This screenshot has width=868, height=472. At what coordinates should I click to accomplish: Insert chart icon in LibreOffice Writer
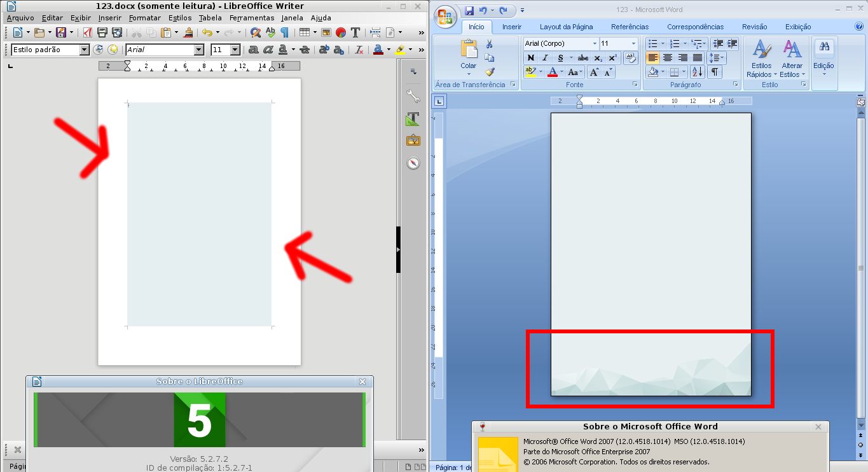click(341, 32)
